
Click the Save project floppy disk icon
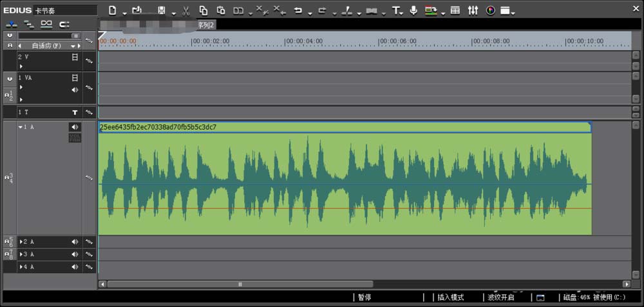coord(162,10)
